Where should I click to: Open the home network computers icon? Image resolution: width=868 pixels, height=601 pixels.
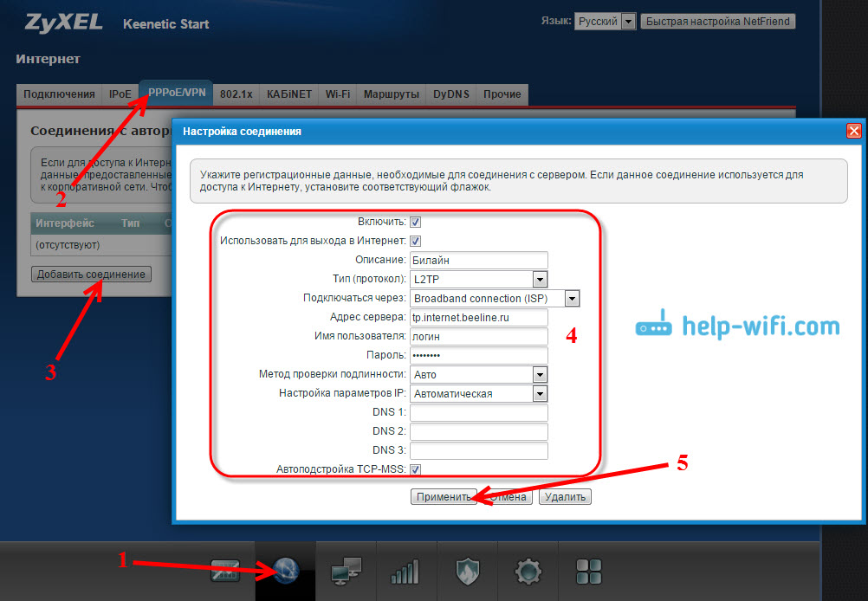347,572
